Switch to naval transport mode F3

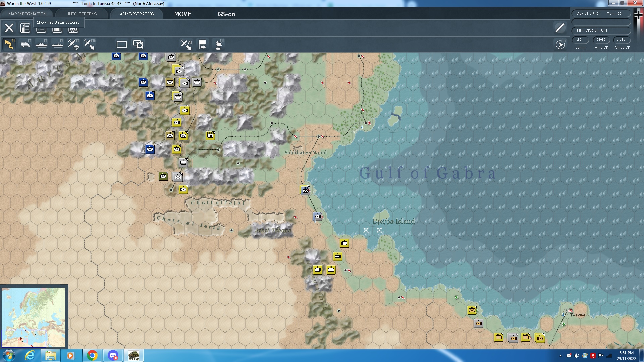coord(41,44)
